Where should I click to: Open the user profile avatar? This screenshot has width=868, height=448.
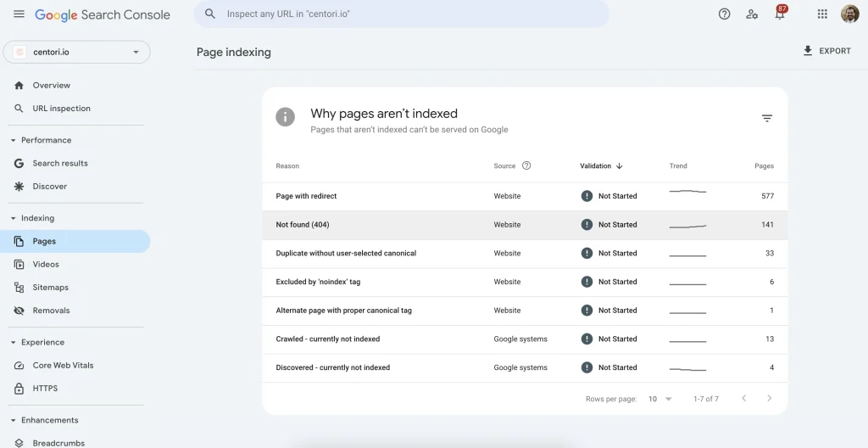(x=849, y=14)
